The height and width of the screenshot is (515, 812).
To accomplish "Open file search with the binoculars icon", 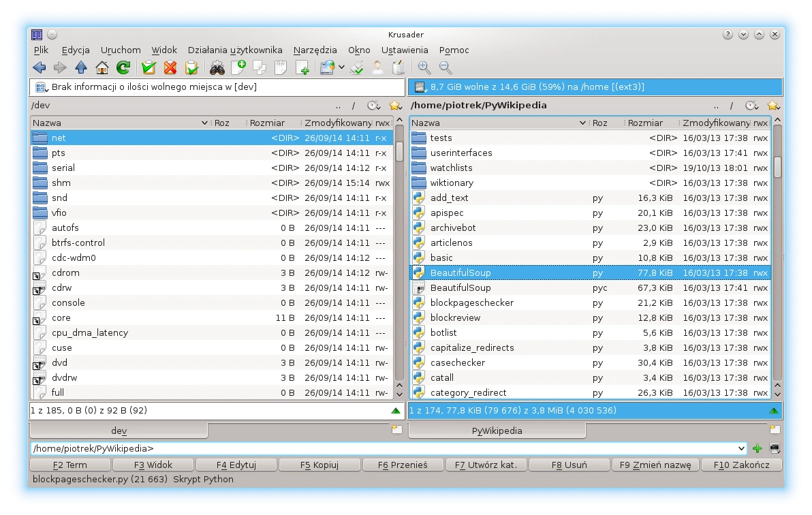I will [x=217, y=67].
